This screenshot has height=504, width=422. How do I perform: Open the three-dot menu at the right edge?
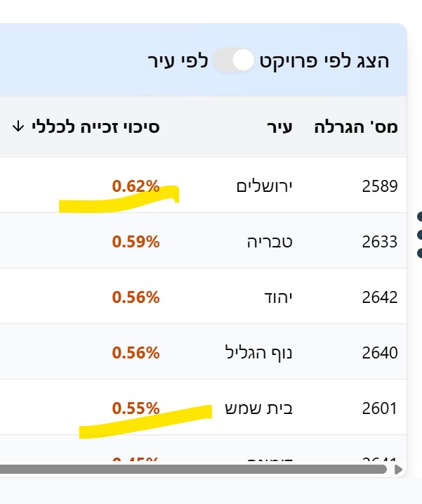(x=418, y=235)
